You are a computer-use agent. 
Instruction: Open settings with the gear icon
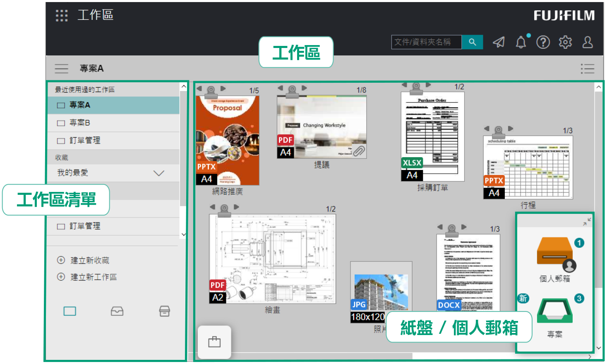[565, 42]
